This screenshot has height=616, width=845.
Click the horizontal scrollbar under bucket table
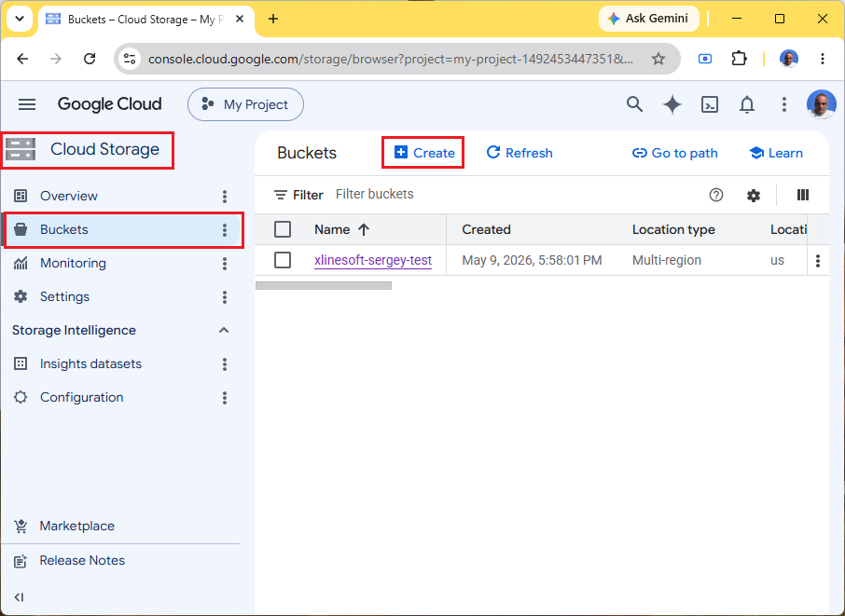[x=324, y=286]
